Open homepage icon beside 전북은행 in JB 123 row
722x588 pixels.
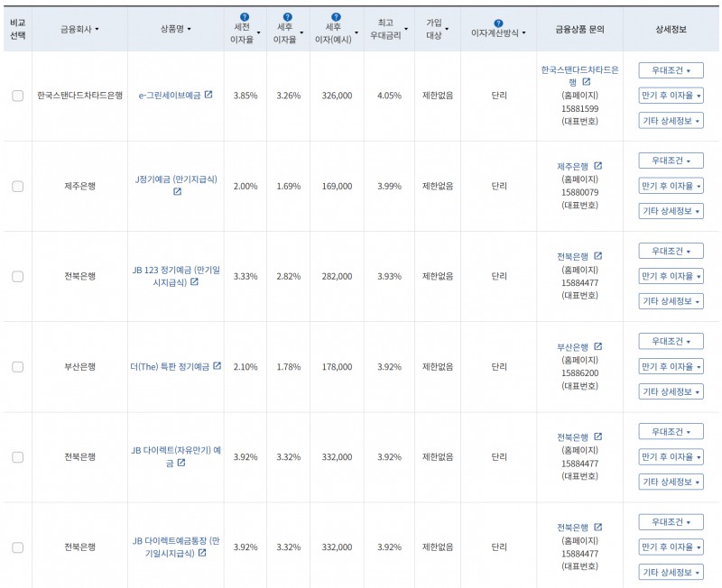(x=597, y=256)
